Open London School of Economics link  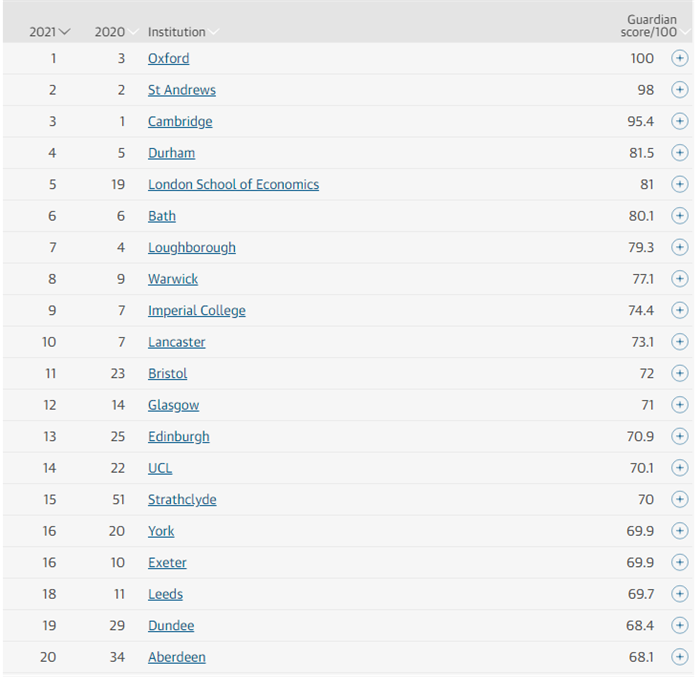[x=233, y=184]
